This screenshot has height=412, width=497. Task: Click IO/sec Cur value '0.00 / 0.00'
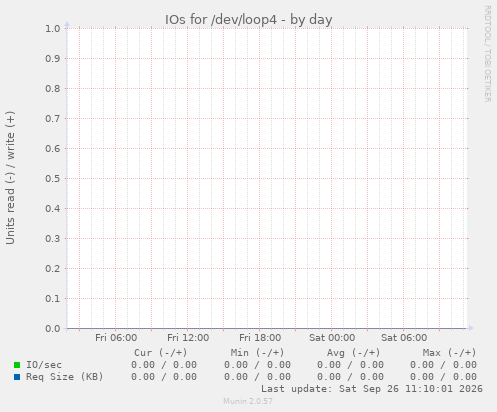pyautogui.click(x=164, y=365)
